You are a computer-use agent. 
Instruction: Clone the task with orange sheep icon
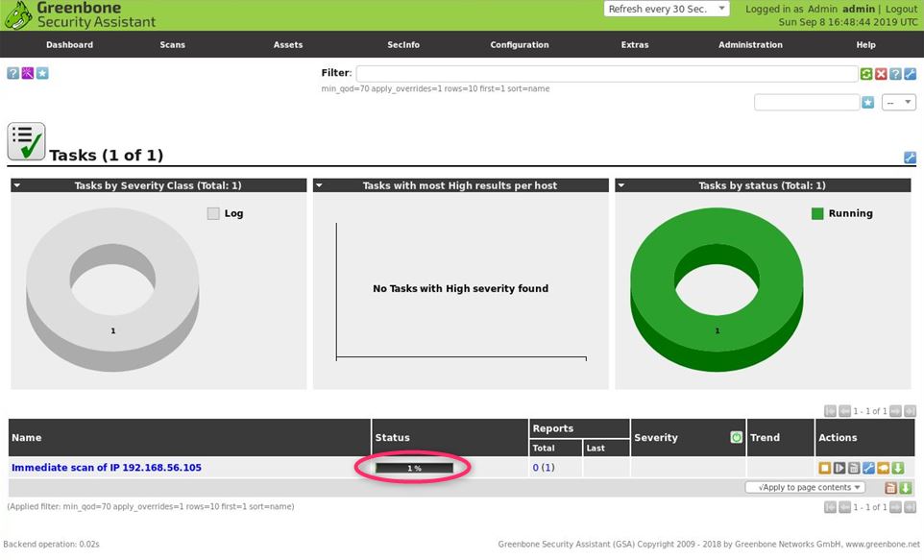tap(884, 468)
